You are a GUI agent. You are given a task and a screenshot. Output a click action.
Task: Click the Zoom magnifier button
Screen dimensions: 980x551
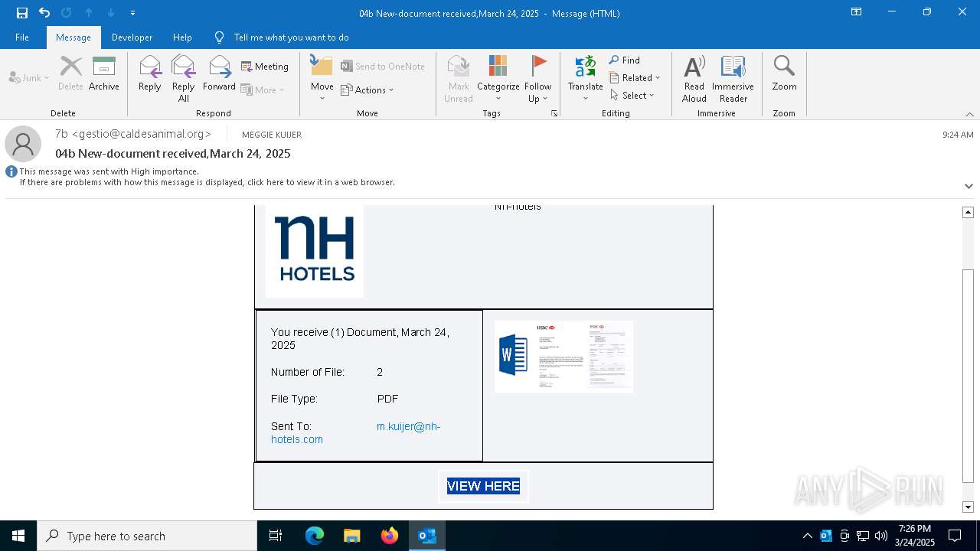point(784,74)
